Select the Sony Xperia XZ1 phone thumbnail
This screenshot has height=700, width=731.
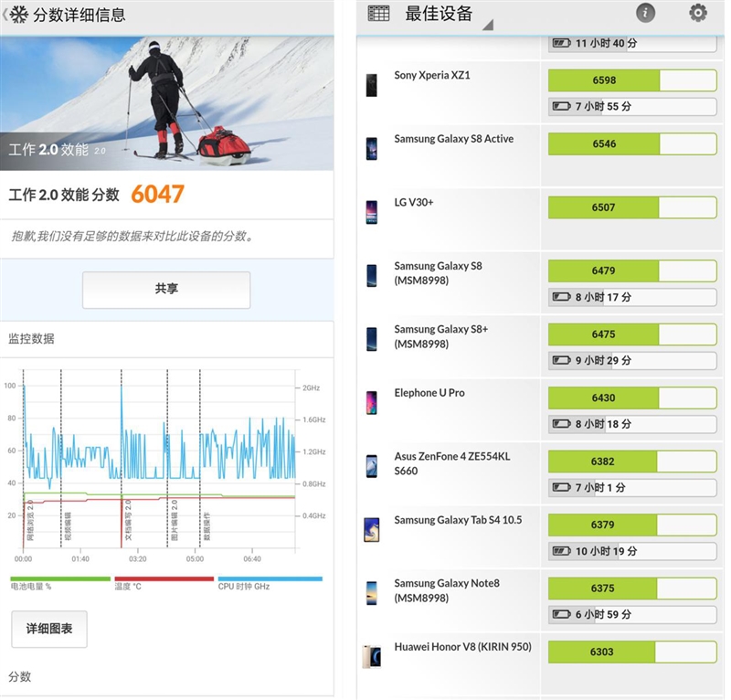tap(372, 85)
